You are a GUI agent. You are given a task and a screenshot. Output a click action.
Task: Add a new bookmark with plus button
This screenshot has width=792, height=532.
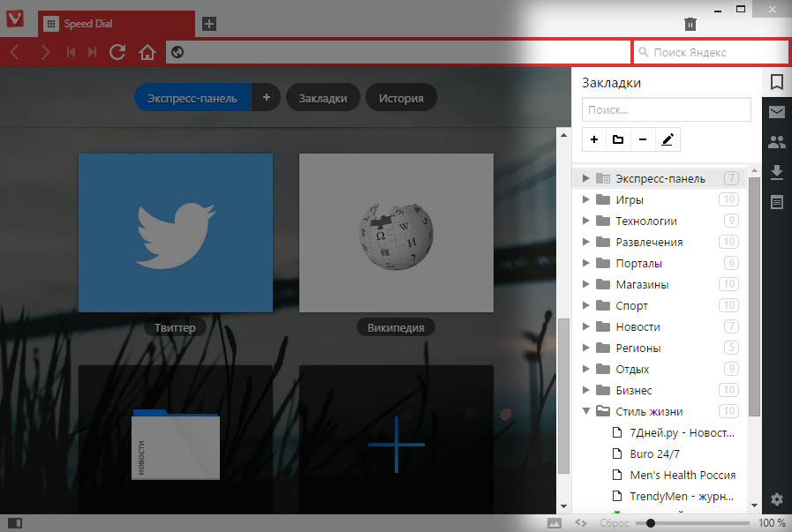tap(594, 139)
